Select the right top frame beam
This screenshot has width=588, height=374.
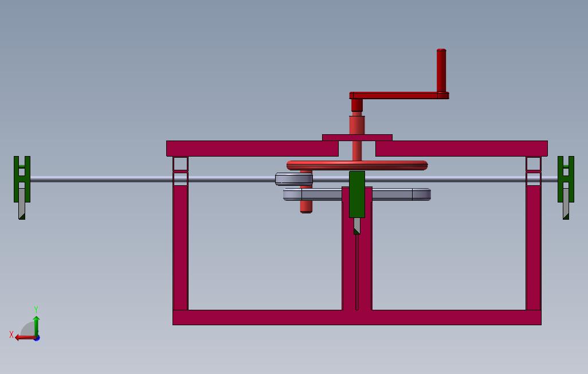(x=461, y=149)
